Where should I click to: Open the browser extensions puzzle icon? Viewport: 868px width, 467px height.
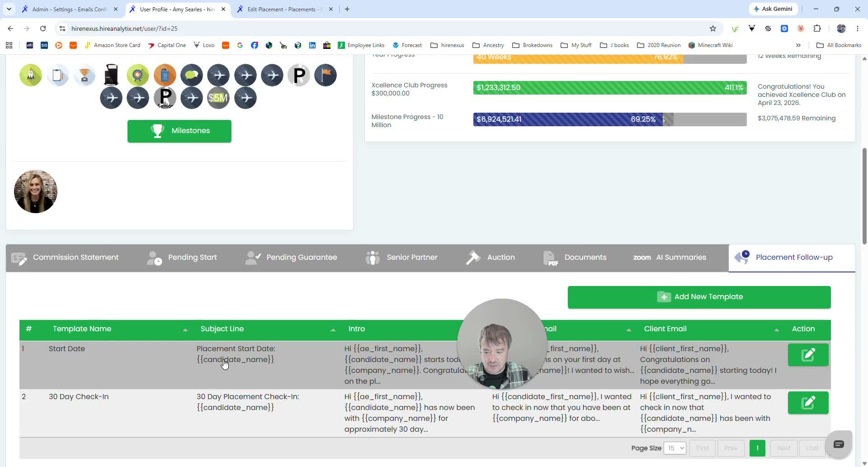coord(817,29)
